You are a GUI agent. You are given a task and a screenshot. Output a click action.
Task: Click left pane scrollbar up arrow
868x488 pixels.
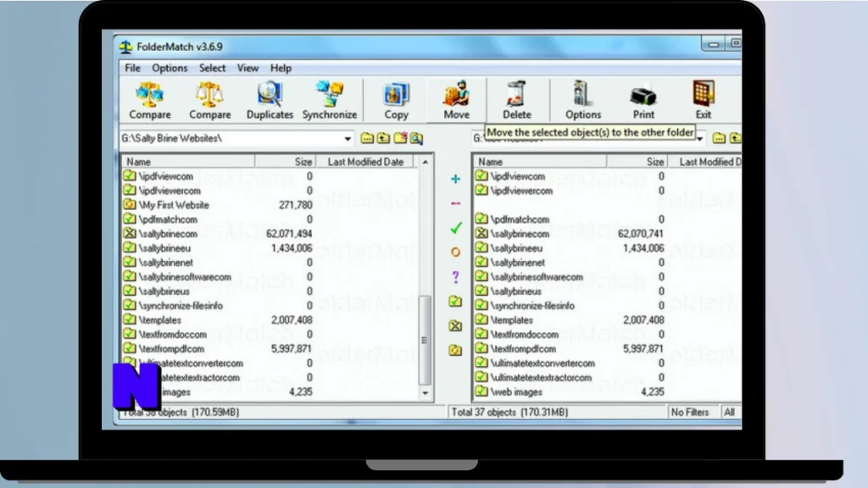click(426, 162)
